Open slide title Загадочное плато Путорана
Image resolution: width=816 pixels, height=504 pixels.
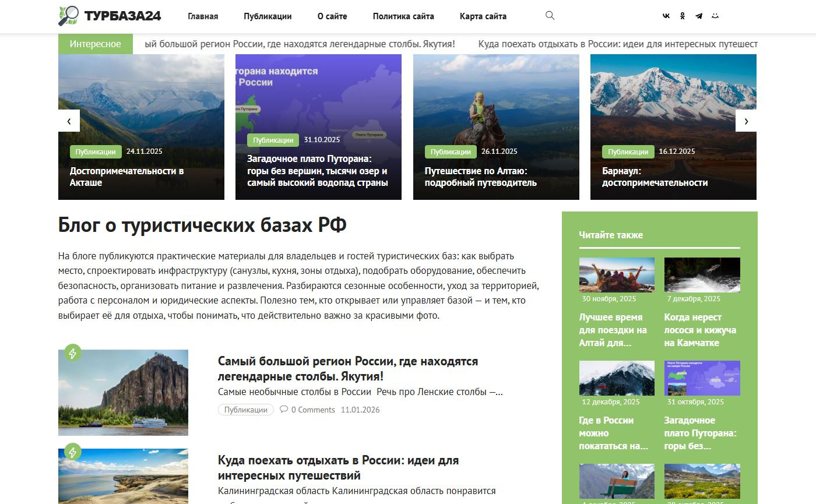[x=318, y=171]
